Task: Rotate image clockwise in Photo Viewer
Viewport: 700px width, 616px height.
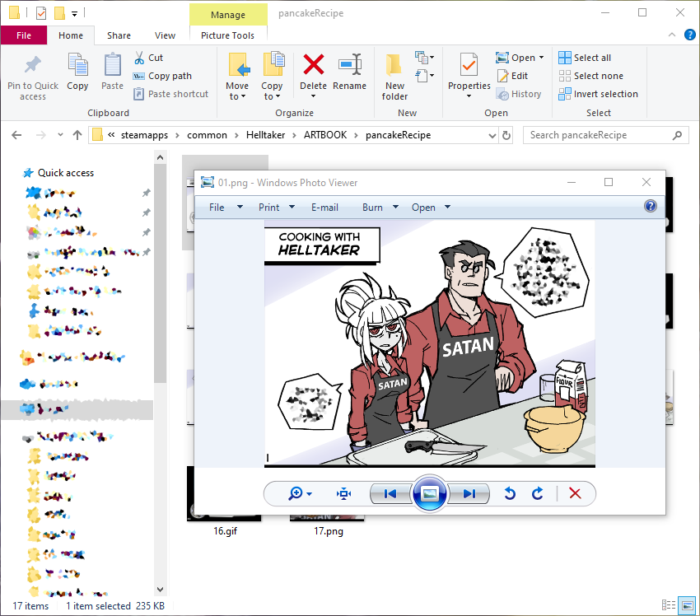Action: tap(538, 493)
